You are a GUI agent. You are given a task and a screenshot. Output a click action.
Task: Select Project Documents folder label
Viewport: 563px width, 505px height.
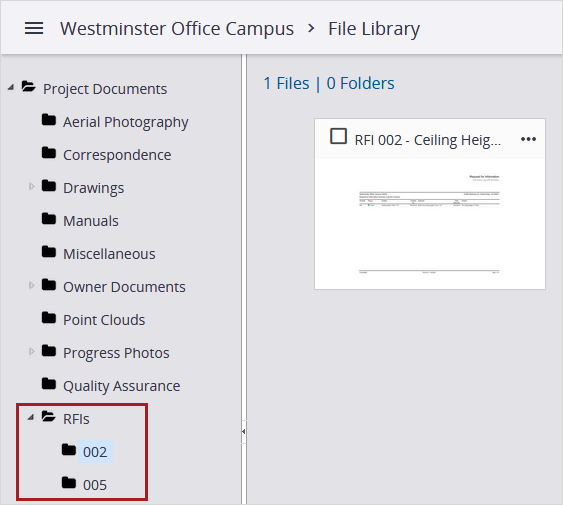(x=105, y=89)
